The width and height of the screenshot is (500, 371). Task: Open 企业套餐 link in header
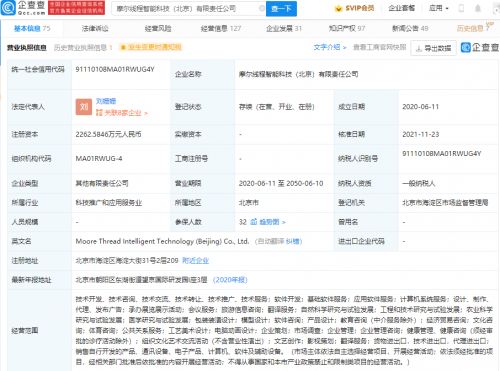click(401, 8)
